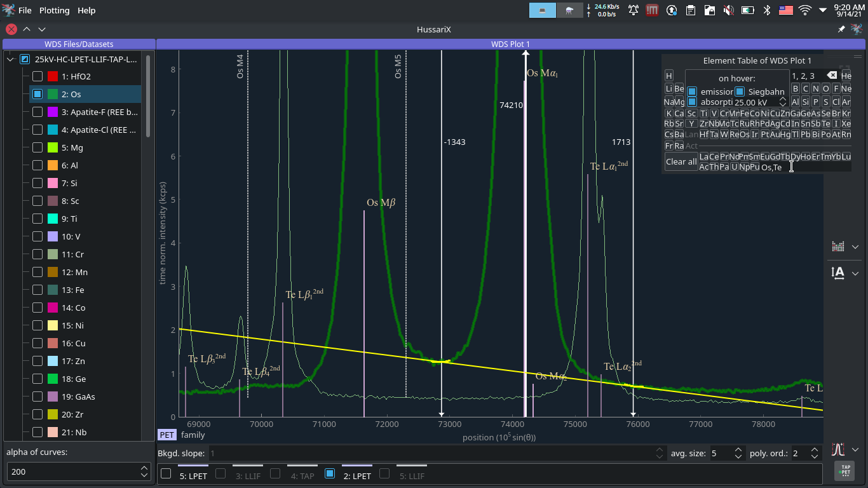Click the text size annotation icon
Viewport: 868px width, 488px height.
click(837, 273)
